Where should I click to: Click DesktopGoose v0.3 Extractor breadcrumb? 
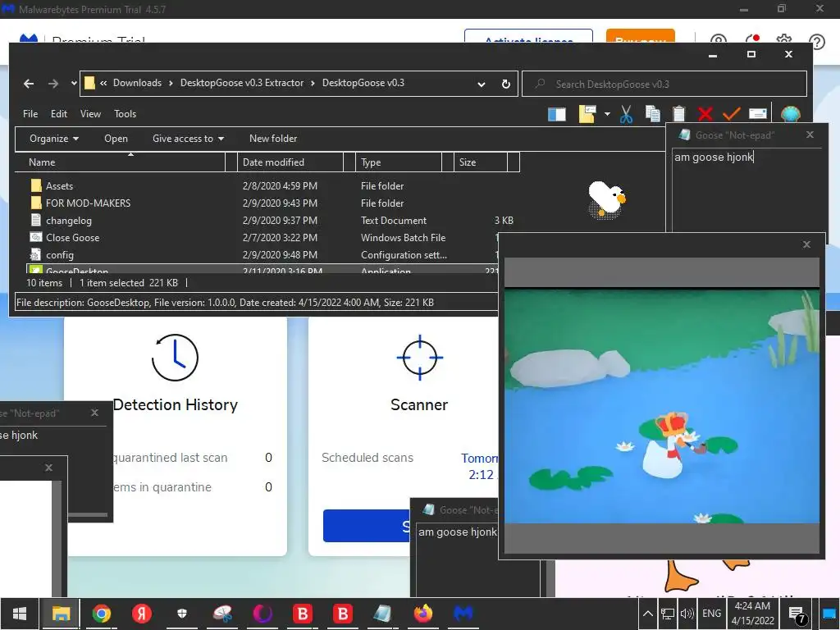(x=242, y=83)
